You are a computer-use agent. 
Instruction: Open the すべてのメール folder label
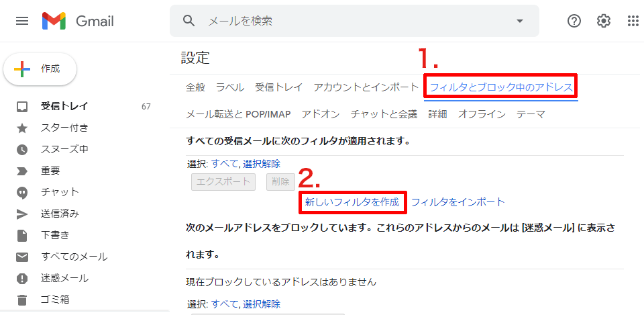[x=74, y=257]
